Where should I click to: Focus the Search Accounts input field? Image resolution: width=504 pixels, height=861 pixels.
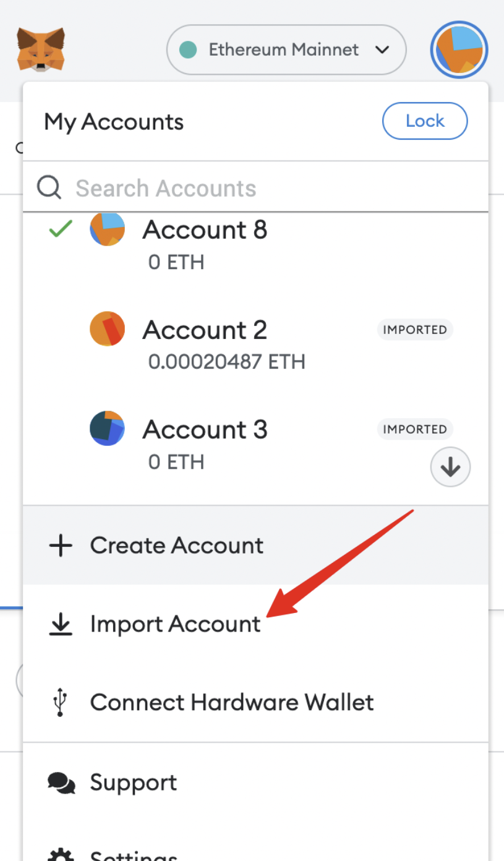(x=255, y=187)
